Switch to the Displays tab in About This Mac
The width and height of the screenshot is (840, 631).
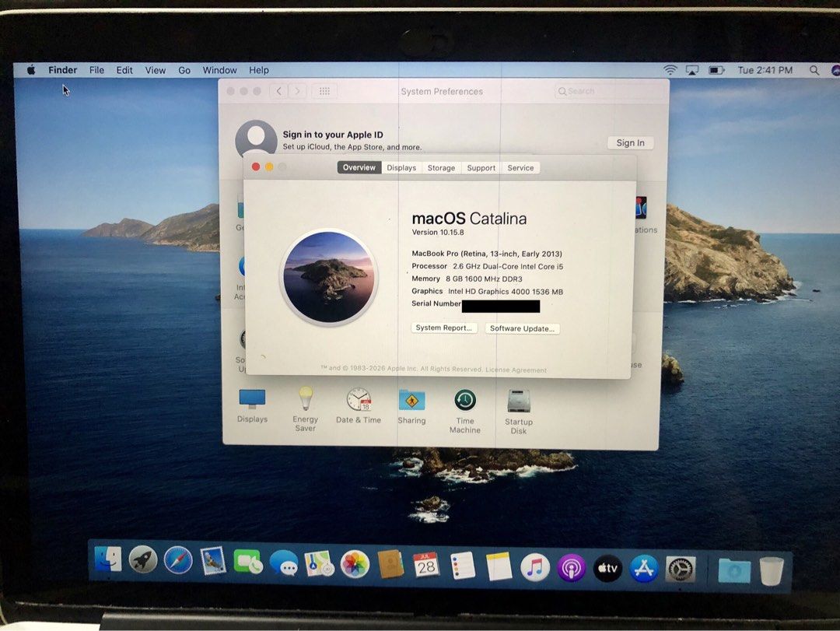pyautogui.click(x=401, y=168)
